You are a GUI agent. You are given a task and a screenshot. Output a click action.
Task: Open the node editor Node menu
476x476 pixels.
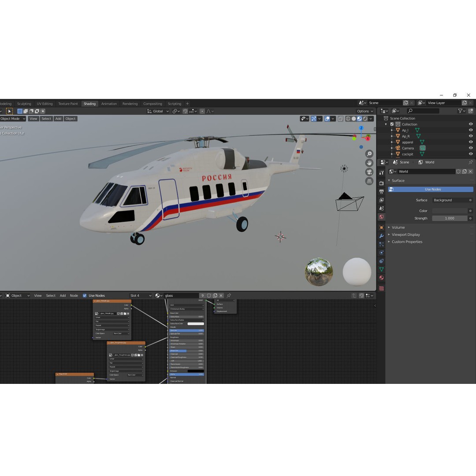click(x=74, y=295)
